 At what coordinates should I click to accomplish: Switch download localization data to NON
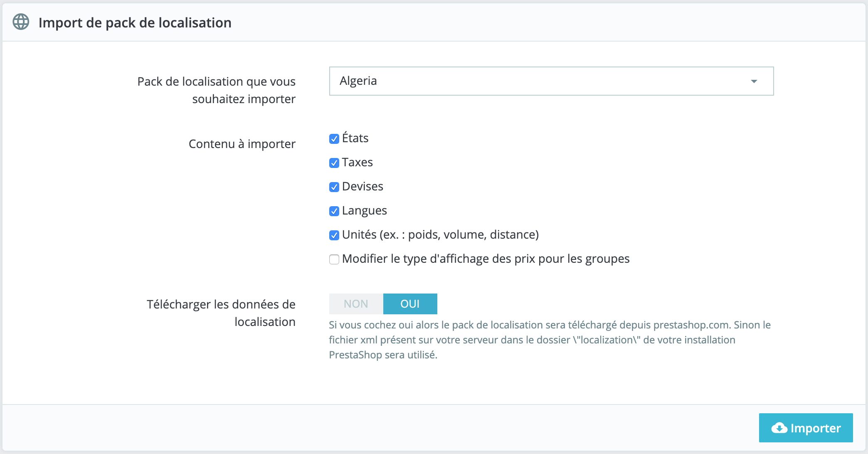[356, 304]
